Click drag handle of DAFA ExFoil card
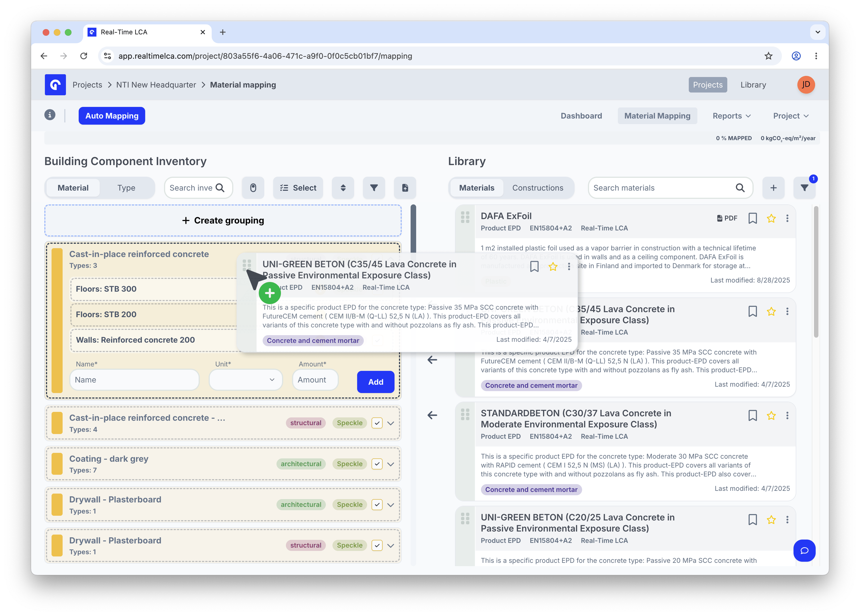Image resolution: width=860 pixels, height=616 pixels. [465, 217]
